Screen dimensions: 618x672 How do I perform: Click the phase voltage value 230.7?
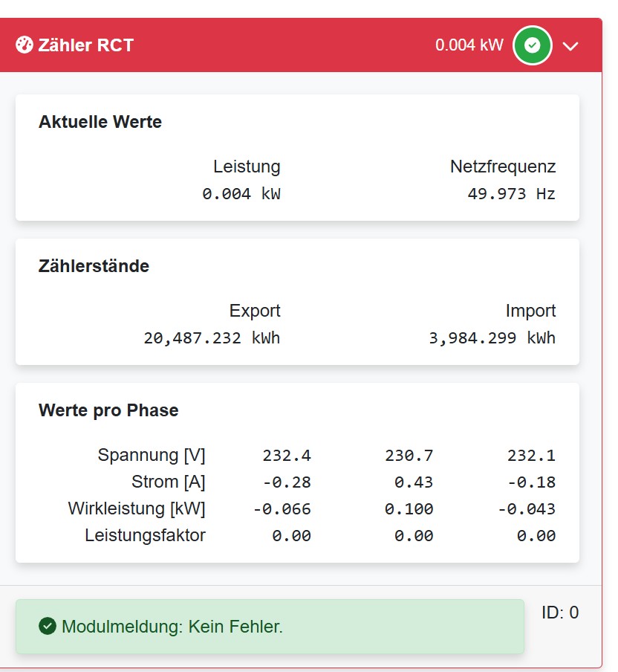click(409, 455)
